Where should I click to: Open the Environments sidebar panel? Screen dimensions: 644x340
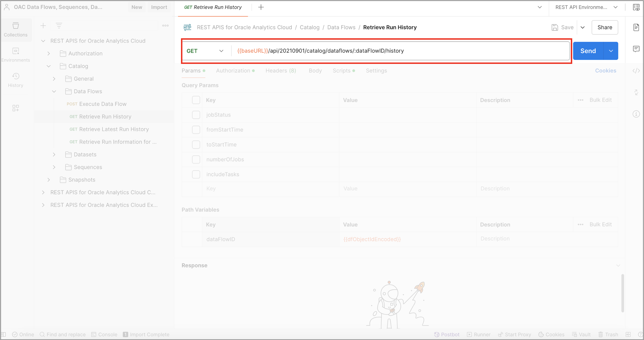coord(15,54)
